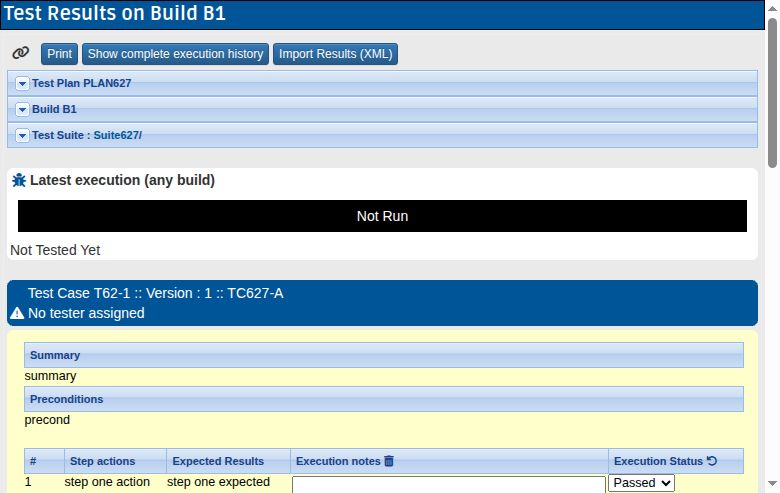The width and height of the screenshot is (780, 493).
Task: Click the 'Not Tested Yet' text
Action: coord(55,250)
